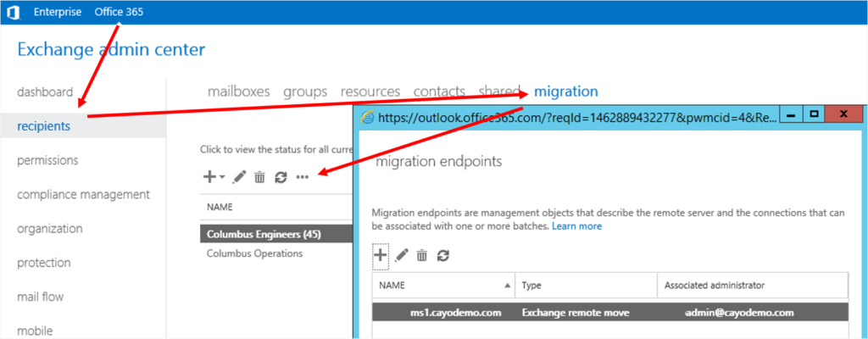868x339 pixels.
Task: Select recipients in the left navigation
Action: pyautogui.click(x=44, y=126)
